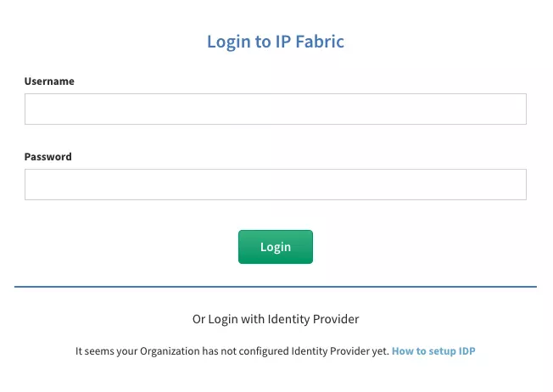Focus the Password input field
The height and width of the screenshot is (392, 553).
(275, 184)
